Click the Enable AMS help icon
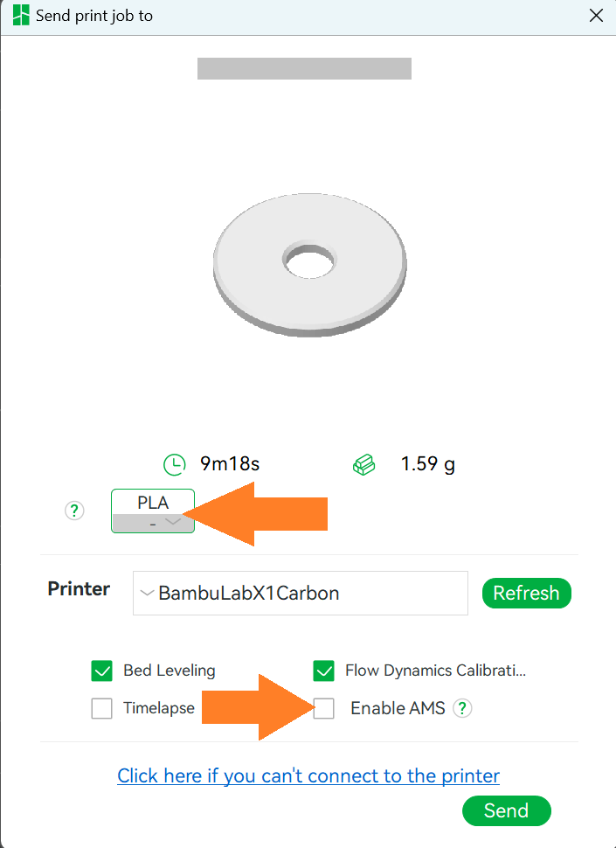Viewport: 616px width, 848px height. tap(462, 708)
